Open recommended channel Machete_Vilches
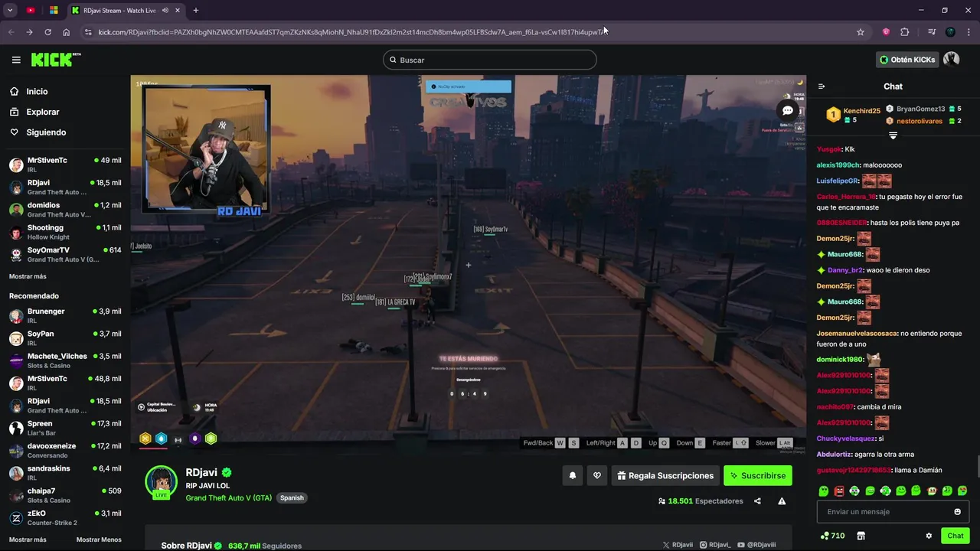This screenshot has height=551, width=980. [65, 360]
